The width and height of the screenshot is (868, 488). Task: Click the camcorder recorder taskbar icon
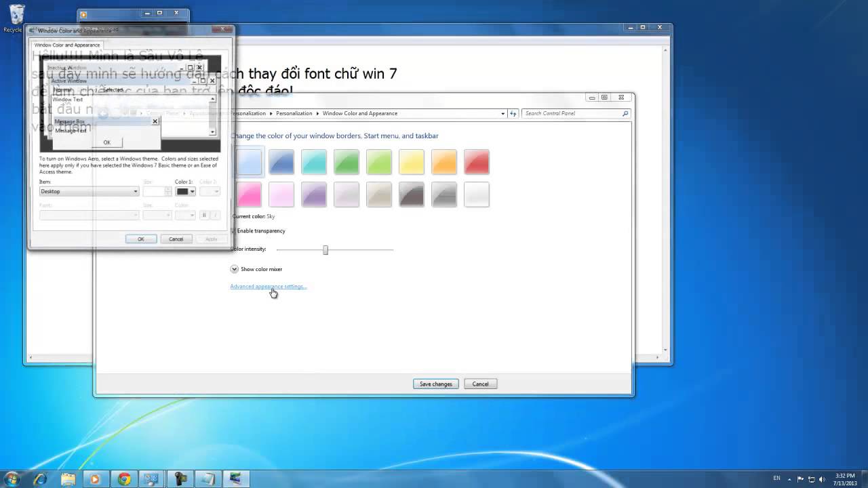(180, 479)
